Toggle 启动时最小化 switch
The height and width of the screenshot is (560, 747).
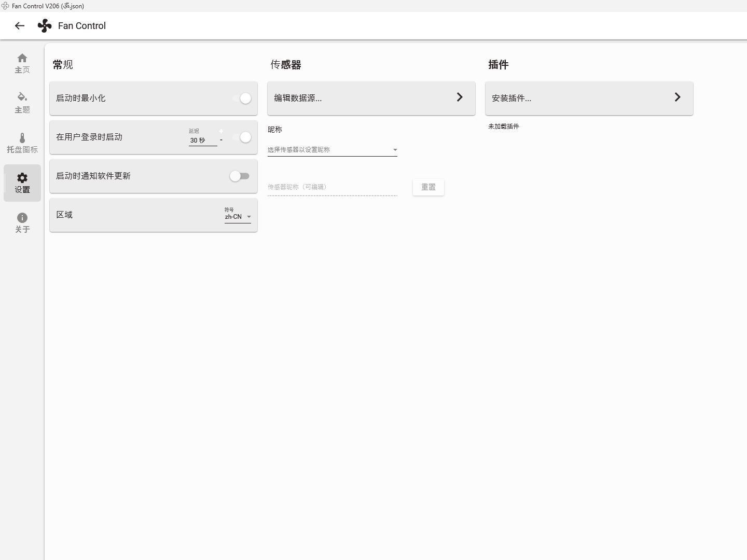(x=242, y=99)
